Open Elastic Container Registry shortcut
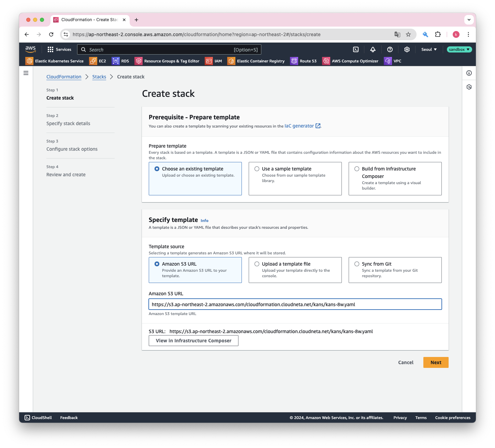 click(x=256, y=61)
